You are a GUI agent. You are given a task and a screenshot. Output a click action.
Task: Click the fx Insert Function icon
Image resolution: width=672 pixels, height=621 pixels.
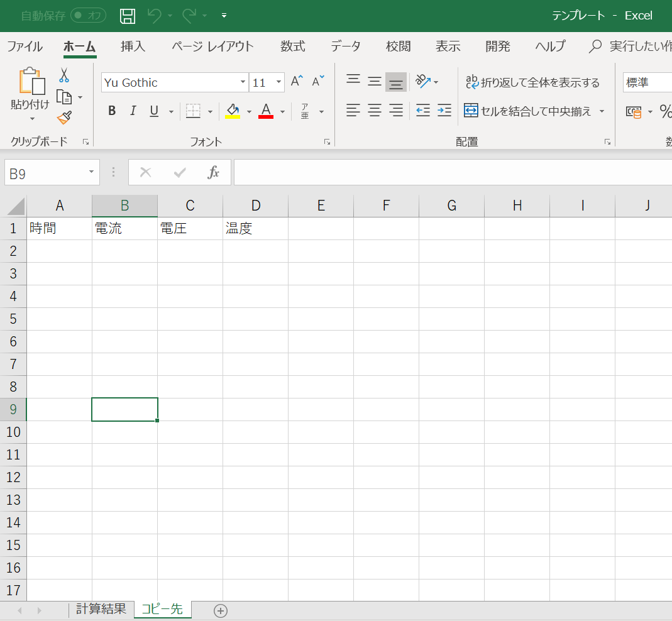(213, 172)
